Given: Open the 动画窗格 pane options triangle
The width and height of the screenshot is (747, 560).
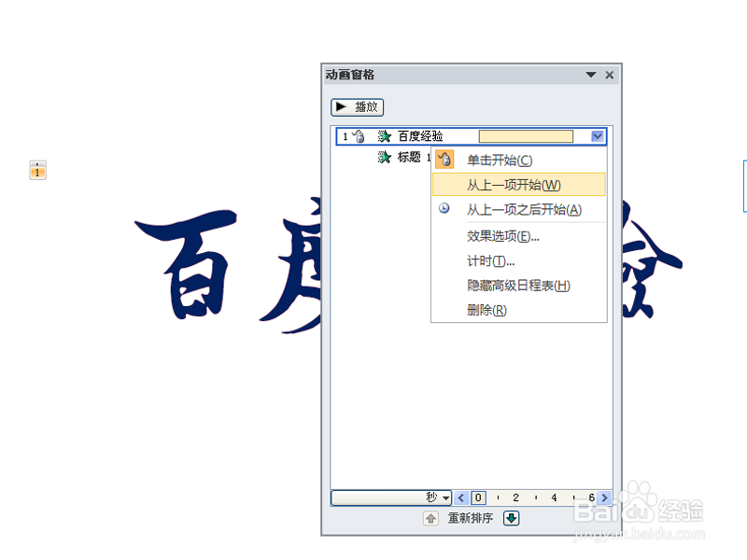Looking at the screenshot, I should tap(591, 75).
